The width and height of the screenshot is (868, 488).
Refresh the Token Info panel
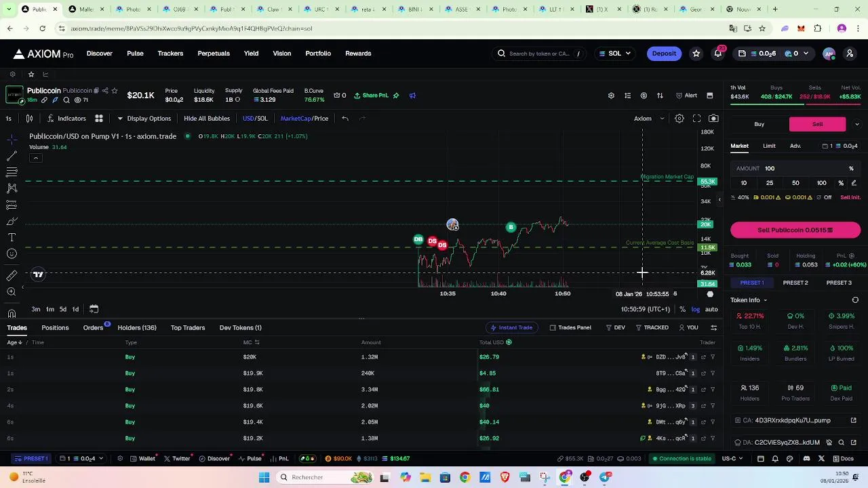click(x=855, y=300)
